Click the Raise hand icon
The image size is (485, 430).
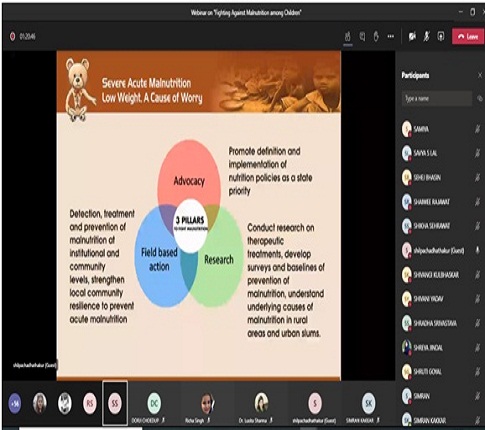376,36
